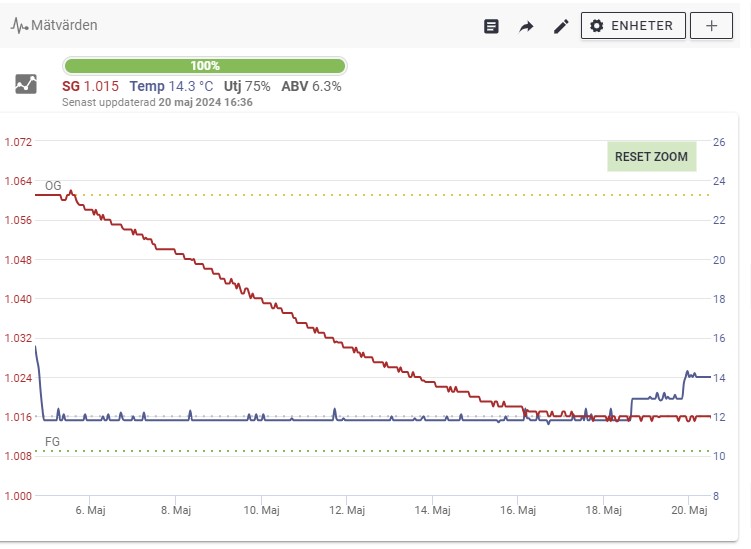Click the ABV 6.3% value
Image resolution: width=751 pixels, height=549 pixels.
(311, 86)
